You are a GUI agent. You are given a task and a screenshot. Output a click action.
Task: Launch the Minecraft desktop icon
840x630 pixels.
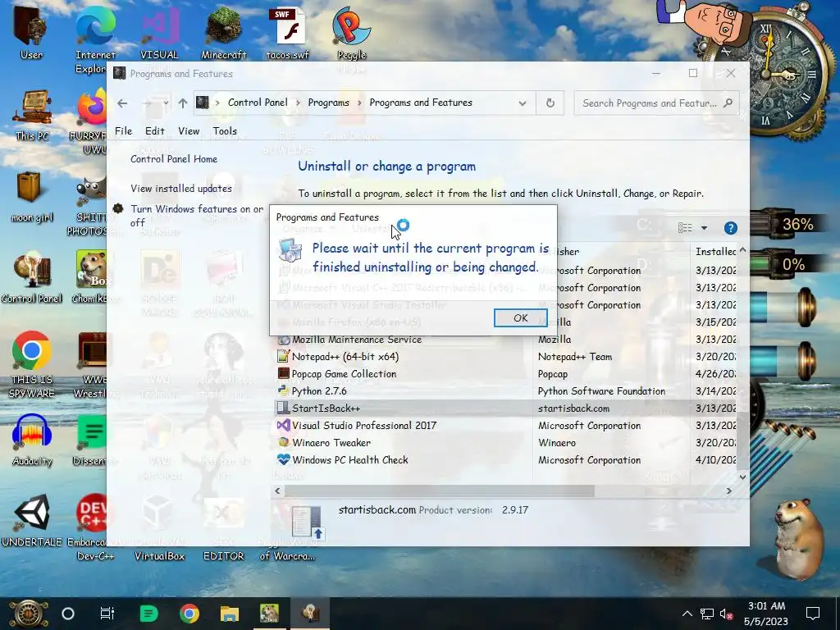tap(223, 32)
